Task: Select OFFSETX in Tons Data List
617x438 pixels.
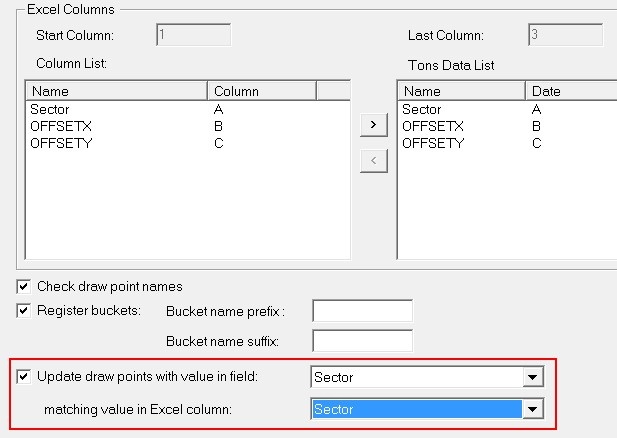Action: click(x=432, y=126)
